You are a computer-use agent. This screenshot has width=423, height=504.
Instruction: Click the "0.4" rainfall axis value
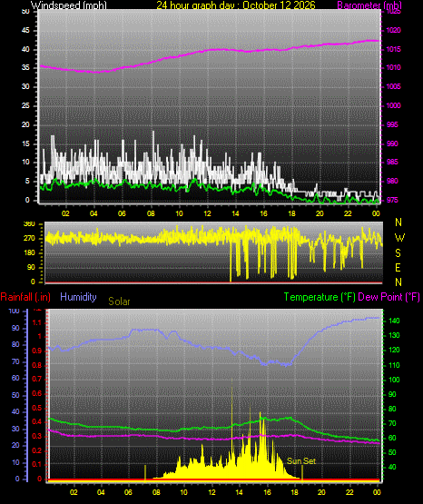(37, 421)
